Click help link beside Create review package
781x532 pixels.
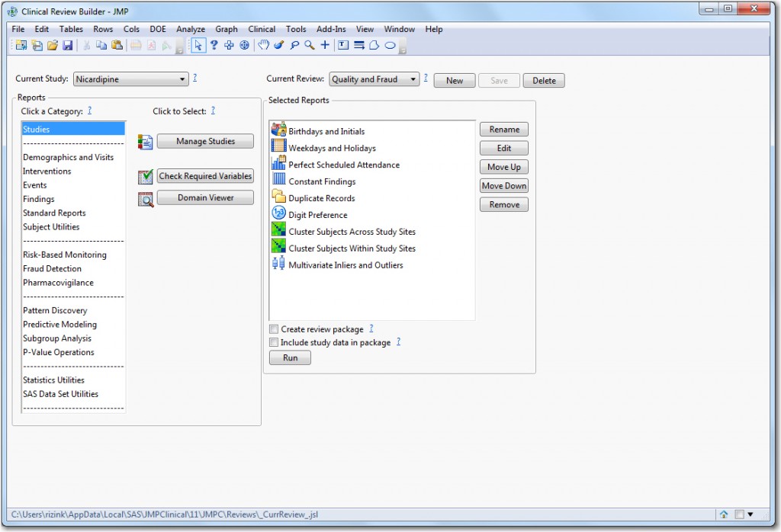(371, 328)
